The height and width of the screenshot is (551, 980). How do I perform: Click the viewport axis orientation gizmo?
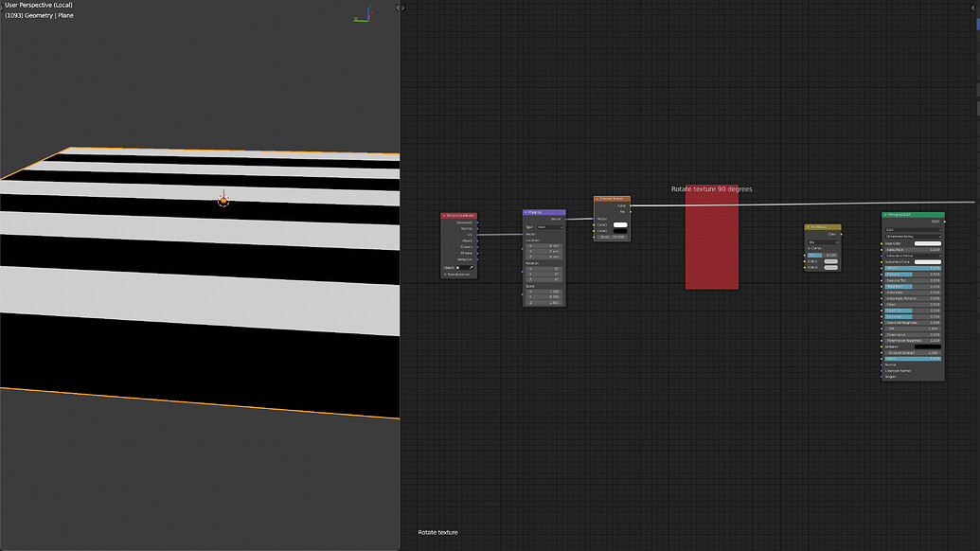[364, 14]
